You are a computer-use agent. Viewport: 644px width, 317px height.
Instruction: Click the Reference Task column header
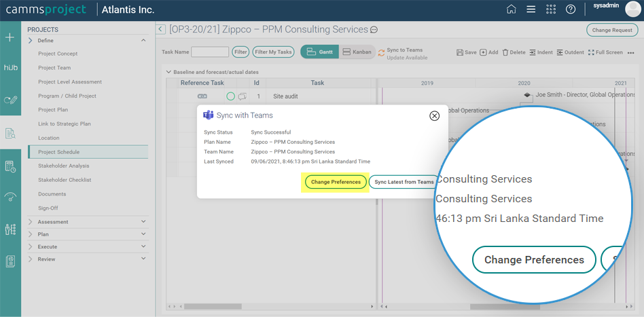coord(202,83)
